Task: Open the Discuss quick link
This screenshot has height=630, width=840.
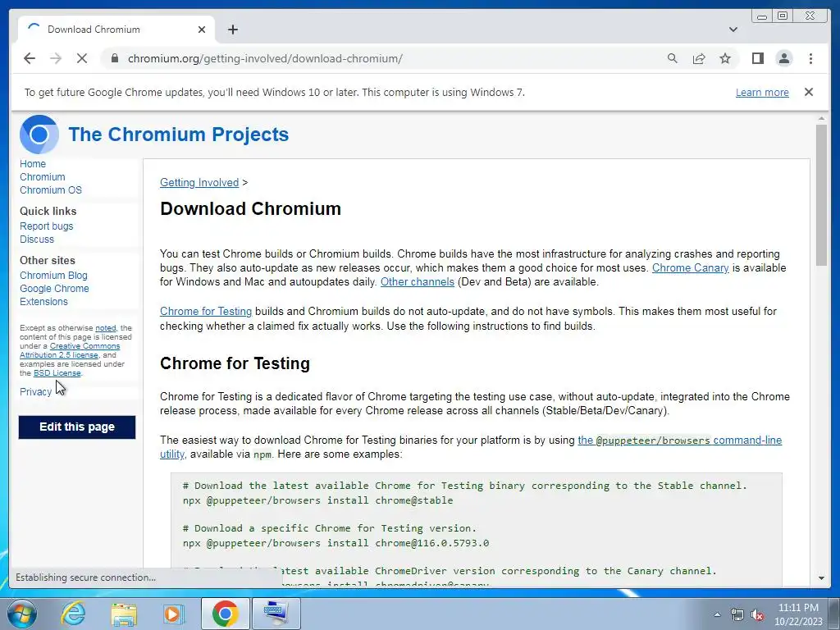Action: [x=37, y=240]
